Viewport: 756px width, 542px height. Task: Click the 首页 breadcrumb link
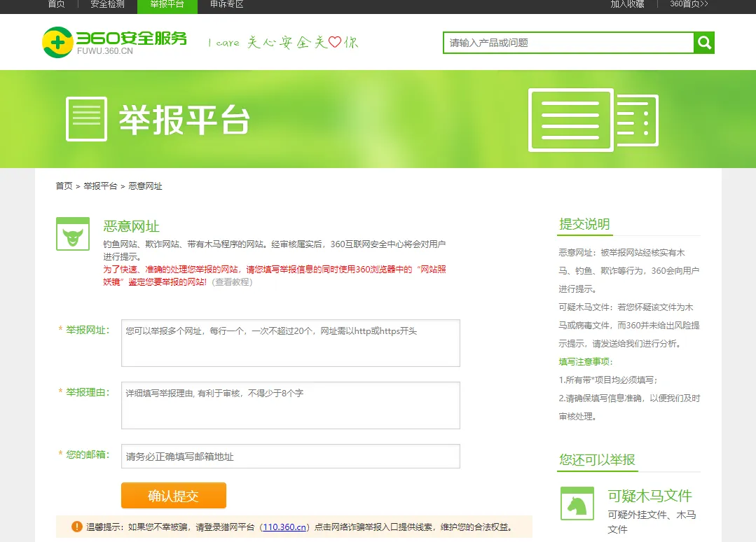tap(64, 186)
